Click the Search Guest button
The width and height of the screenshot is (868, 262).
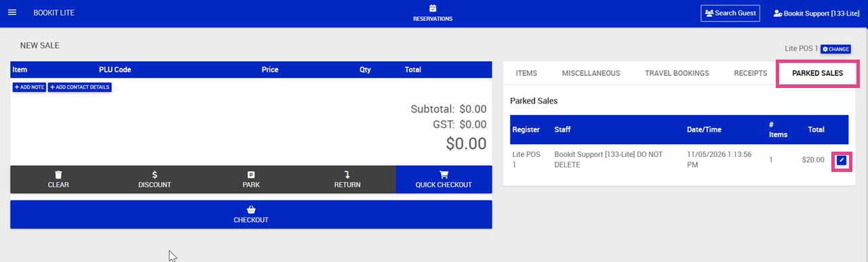tap(730, 13)
